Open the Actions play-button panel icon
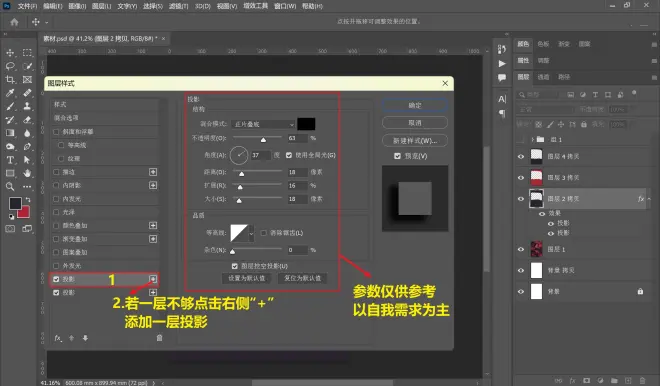660x386 pixels. coord(502,64)
